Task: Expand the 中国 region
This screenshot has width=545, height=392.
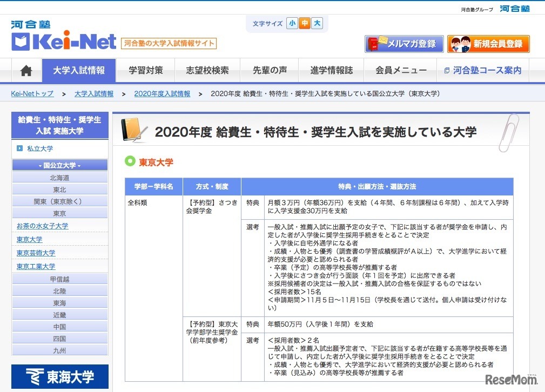Action: coord(60,326)
